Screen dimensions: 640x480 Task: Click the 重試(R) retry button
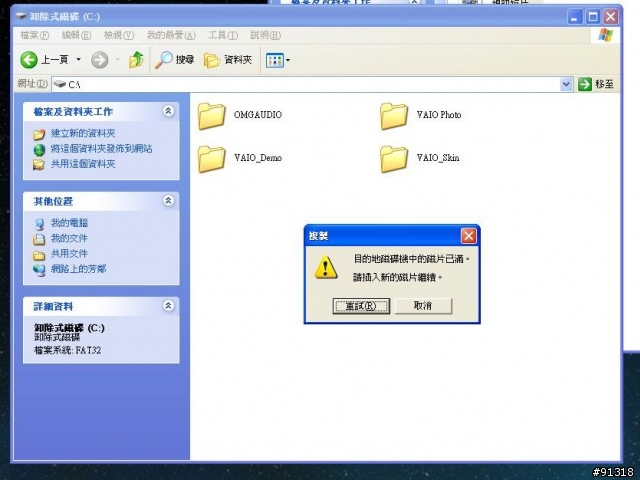point(361,306)
